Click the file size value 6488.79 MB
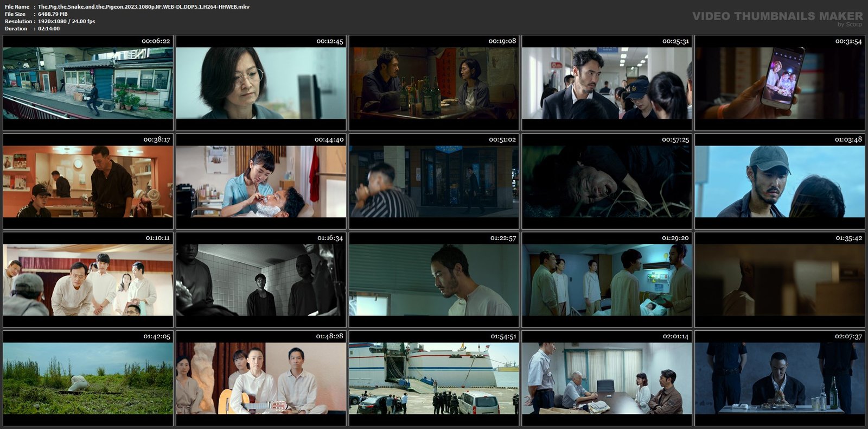The height and width of the screenshot is (429, 868). point(53,14)
